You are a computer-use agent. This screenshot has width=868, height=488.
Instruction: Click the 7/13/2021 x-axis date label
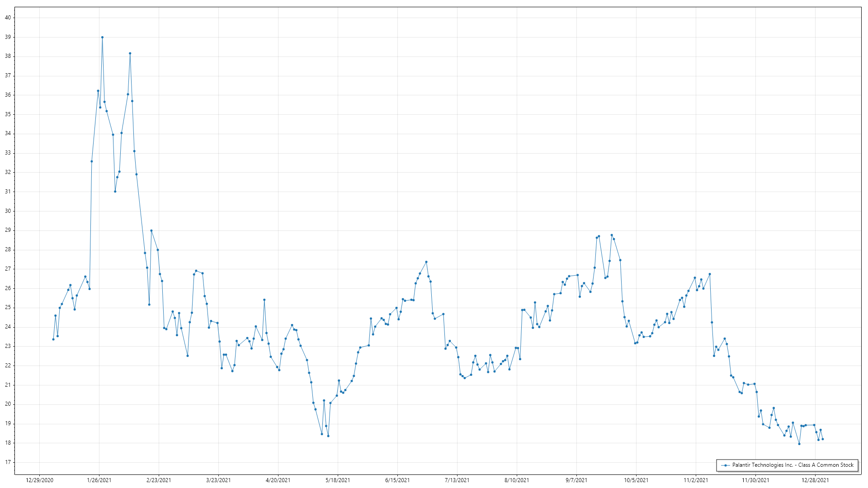(457, 480)
